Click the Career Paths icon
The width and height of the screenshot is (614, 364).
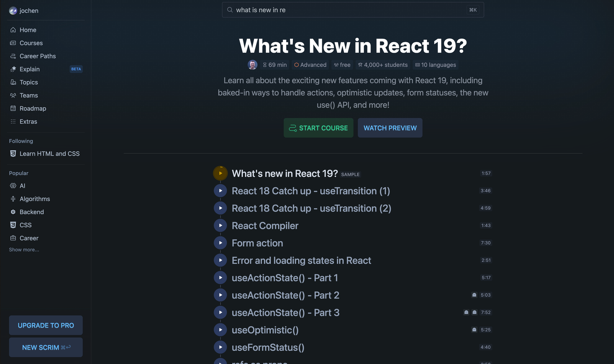pos(13,56)
